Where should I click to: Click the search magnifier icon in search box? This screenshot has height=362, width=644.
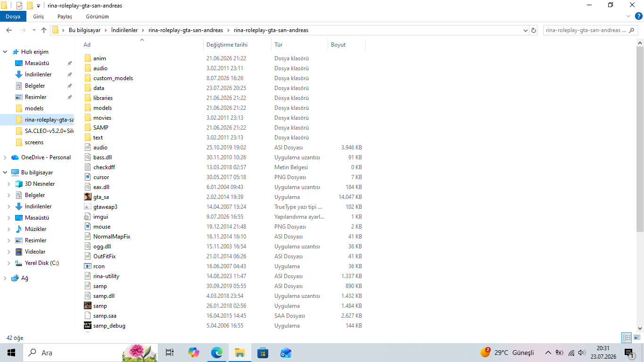[x=633, y=30]
